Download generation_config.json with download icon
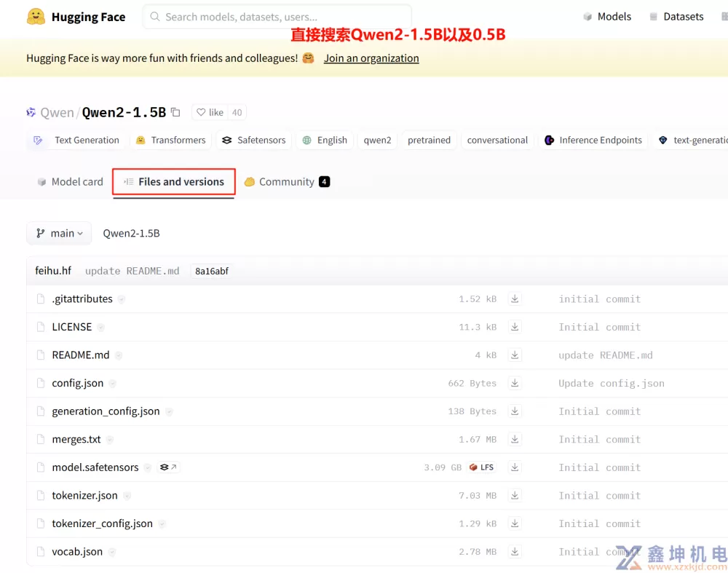The image size is (728, 573). tap(515, 411)
